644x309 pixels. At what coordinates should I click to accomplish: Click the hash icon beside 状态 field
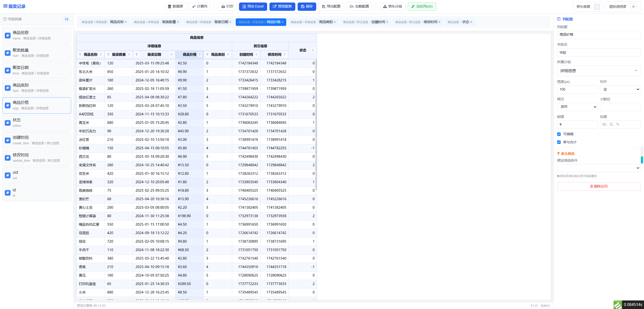tap(8, 123)
